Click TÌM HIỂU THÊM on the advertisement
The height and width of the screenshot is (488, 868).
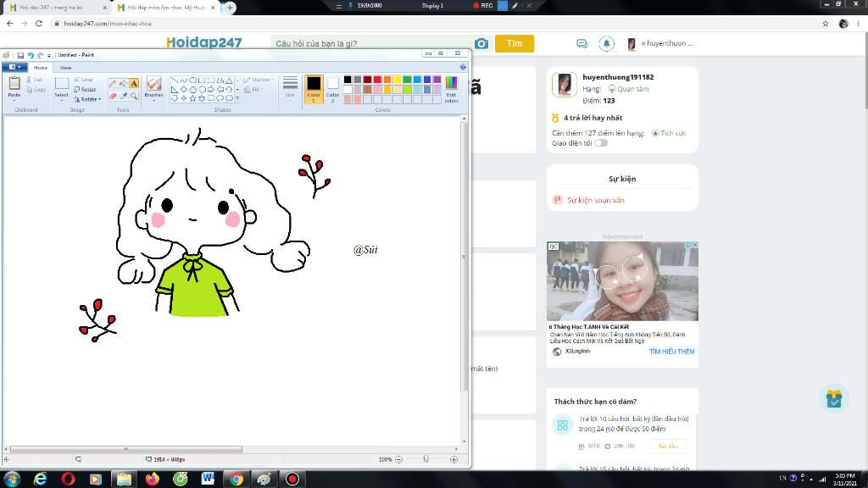(x=671, y=352)
